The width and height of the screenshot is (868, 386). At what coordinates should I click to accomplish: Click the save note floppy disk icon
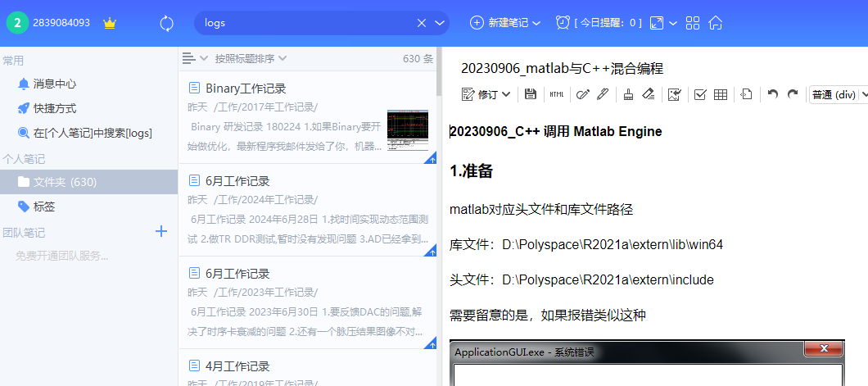[x=531, y=95]
